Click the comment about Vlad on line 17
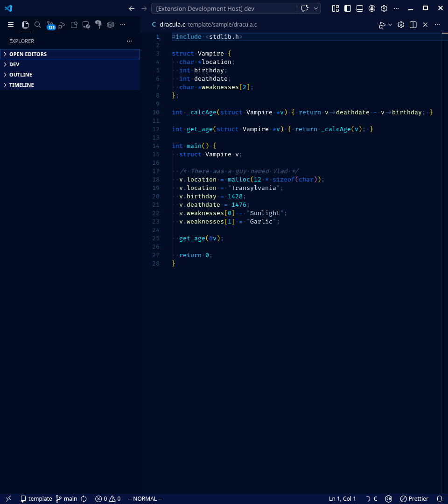 pos(239,171)
